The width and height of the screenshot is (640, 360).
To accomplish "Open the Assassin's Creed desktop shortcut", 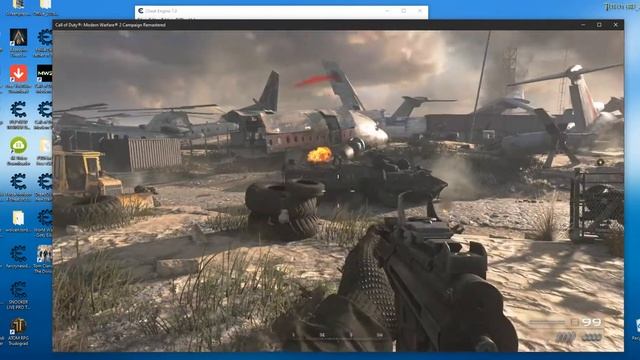I will tap(18, 42).
